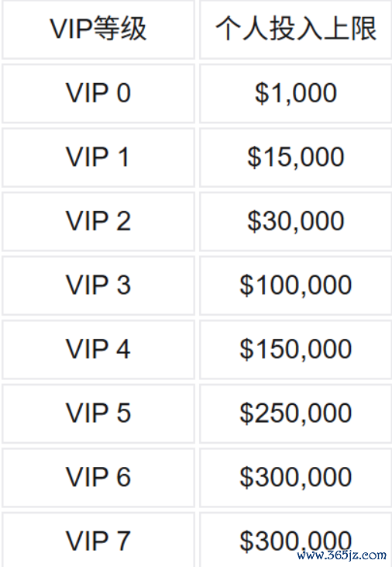Image resolution: width=392 pixels, height=567 pixels.
Task: Click the $100,000 limit cell
Action: coord(295,285)
